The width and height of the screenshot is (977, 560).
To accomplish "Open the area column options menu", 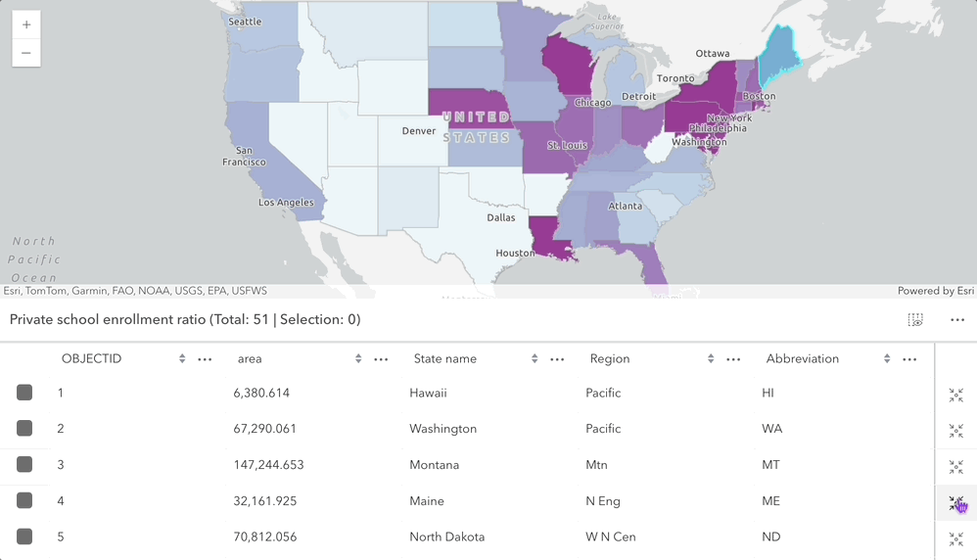I will point(381,359).
